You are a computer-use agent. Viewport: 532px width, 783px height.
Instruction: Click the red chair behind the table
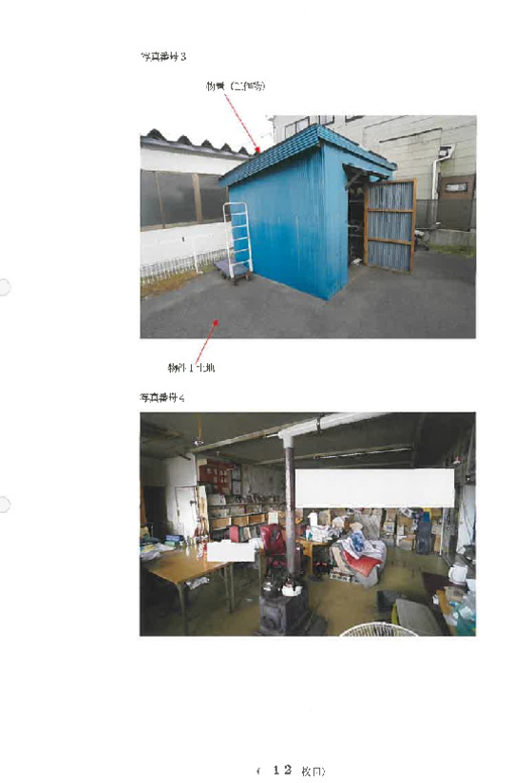pos(272,546)
